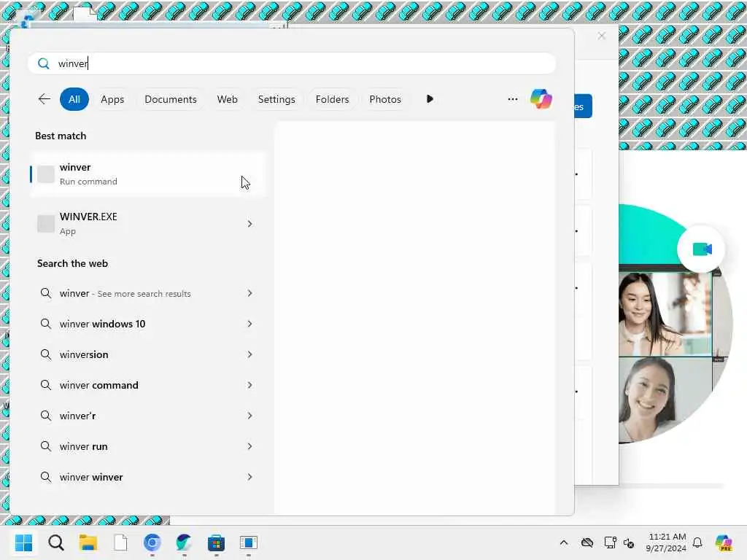Image resolution: width=747 pixels, height=560 pixels.
Task: Click the video camera icon in background page
Action: point(702,249)
